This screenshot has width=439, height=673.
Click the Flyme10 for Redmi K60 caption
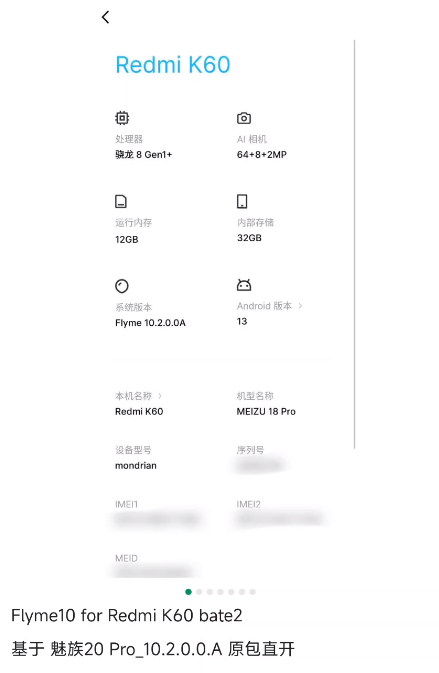127,615
